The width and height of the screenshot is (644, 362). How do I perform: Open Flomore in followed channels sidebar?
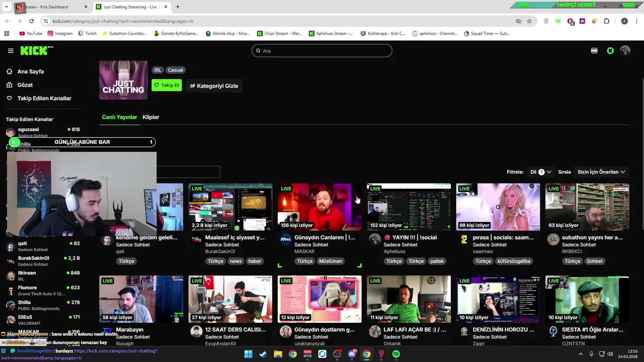(x=43, y=291)
